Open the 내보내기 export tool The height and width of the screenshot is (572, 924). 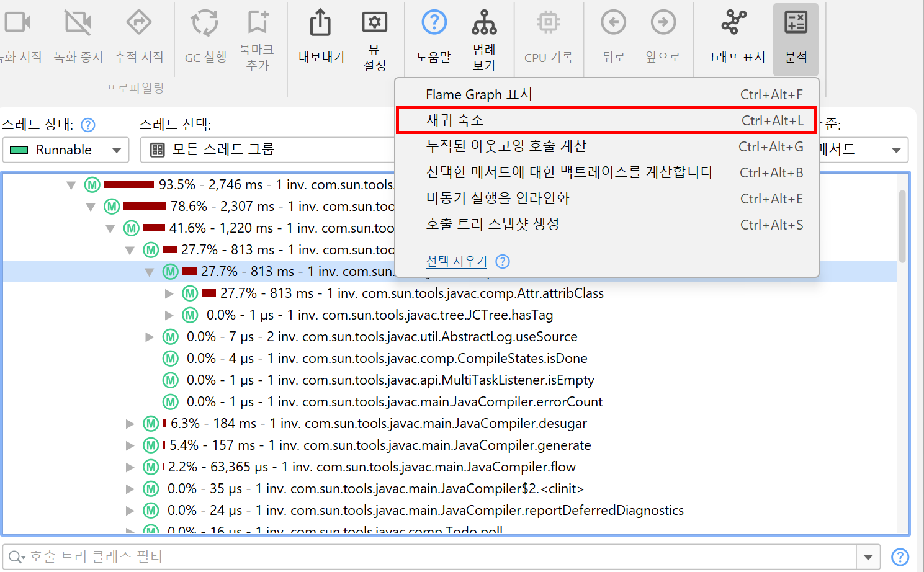(x=321, y=23)
